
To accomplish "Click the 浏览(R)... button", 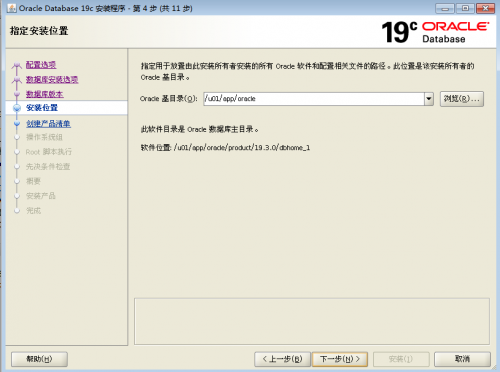I will tap(462, 99).
